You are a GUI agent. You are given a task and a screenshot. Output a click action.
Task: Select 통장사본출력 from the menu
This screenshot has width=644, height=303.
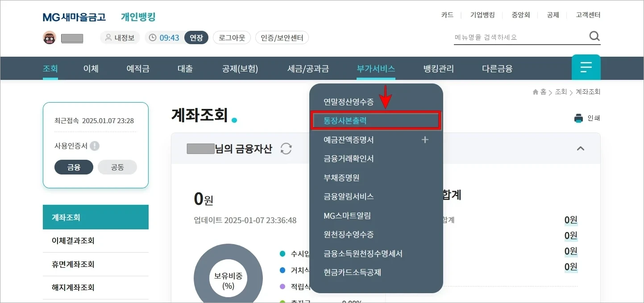(346, 120)
